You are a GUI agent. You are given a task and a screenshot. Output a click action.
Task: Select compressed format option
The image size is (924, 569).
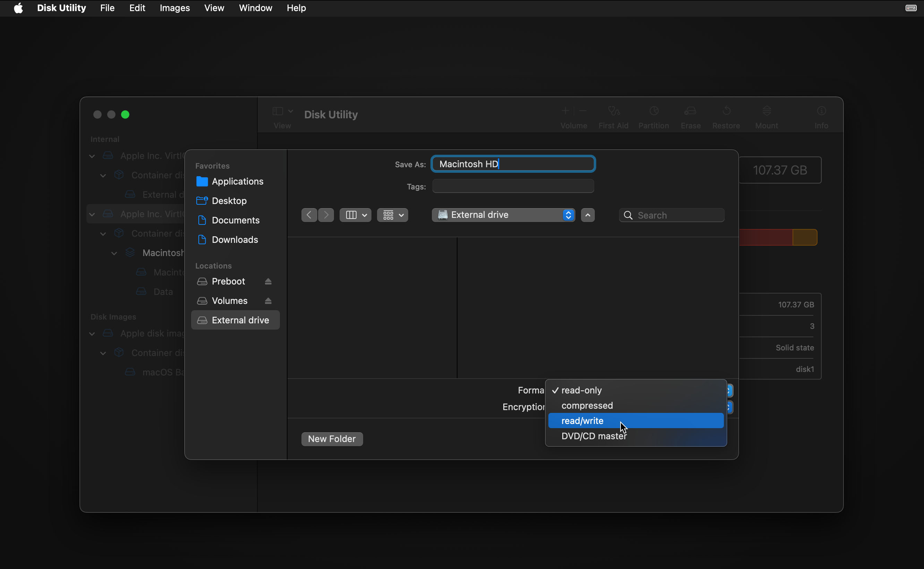click(587, 405)
